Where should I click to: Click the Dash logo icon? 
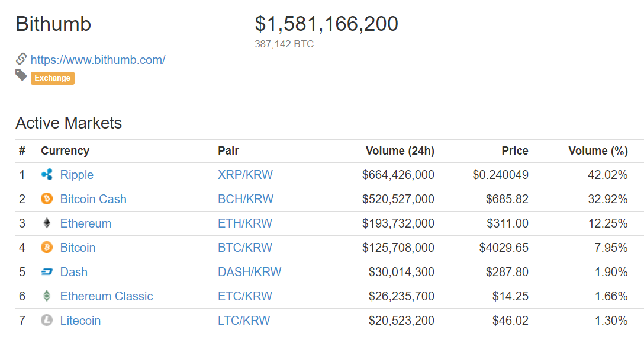[47, 272]
